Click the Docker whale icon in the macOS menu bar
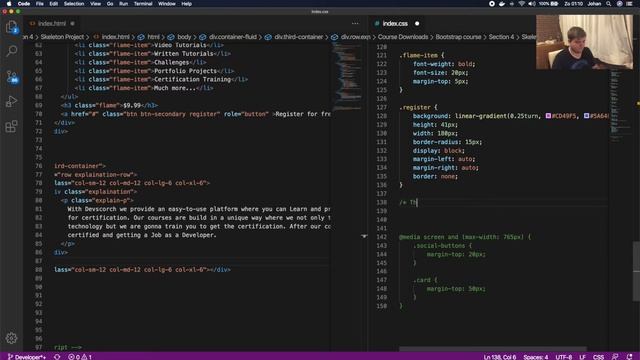The image size is (640, 360). [502, 4]
